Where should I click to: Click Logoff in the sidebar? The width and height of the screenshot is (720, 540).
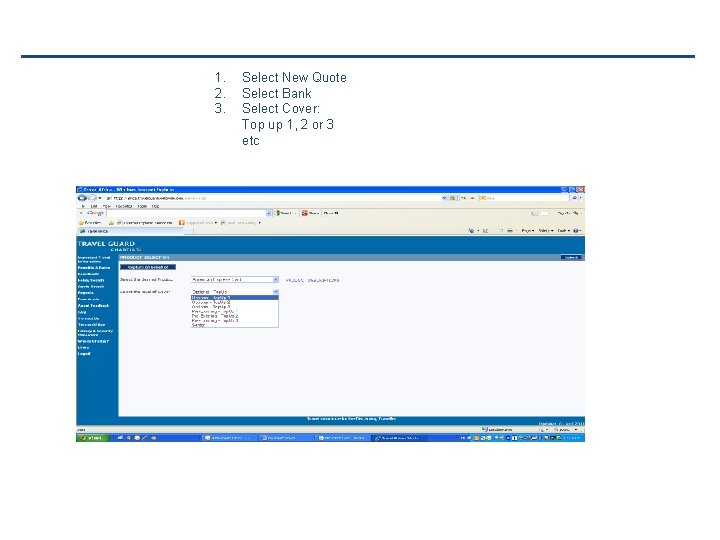84,354
